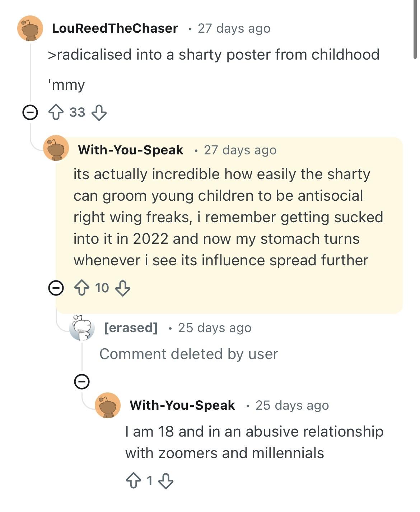The width and height of the screenshot is (420, 512).
Task: Click With-You-Speak avatar on highlighted comment
Action: (56, 148)
